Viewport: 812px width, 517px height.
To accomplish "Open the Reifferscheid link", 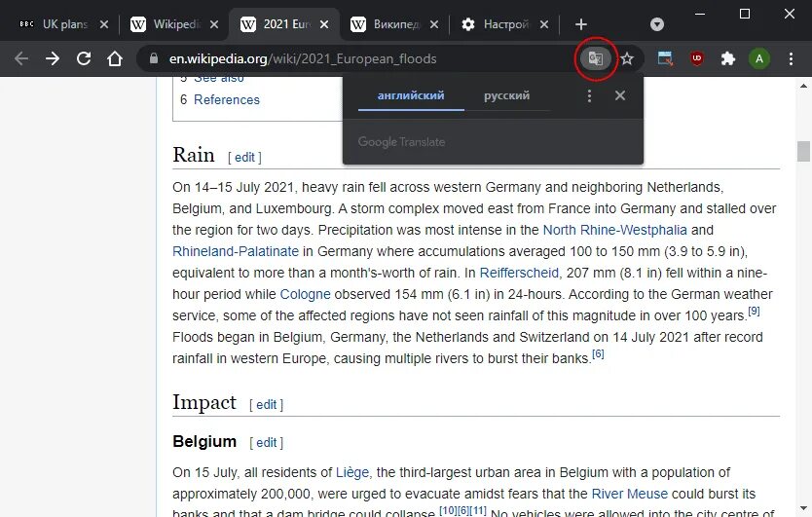I will pyautogui.click(x=519, y=273).
